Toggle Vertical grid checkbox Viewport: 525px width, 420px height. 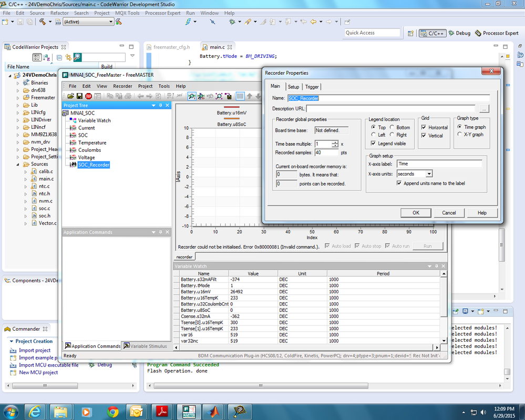(x=424, y=136)
